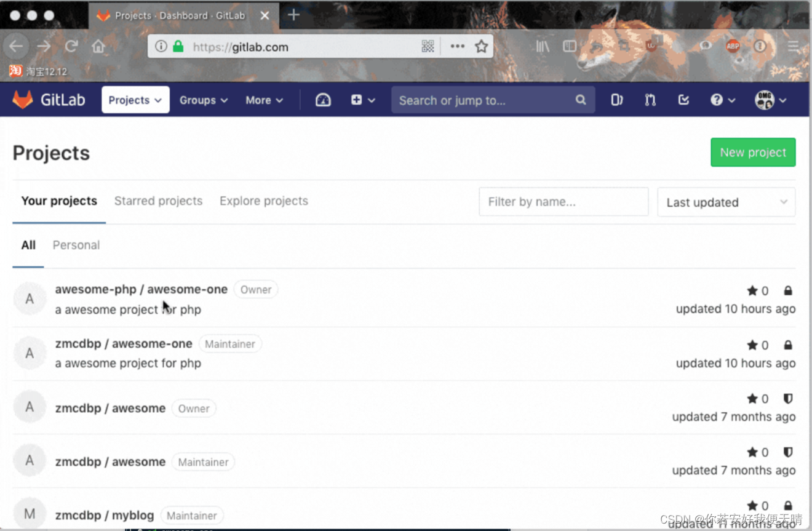Expand the Projects menu dropdown
The width and height of the screenshot is (812, 531).
pos(135,100)
